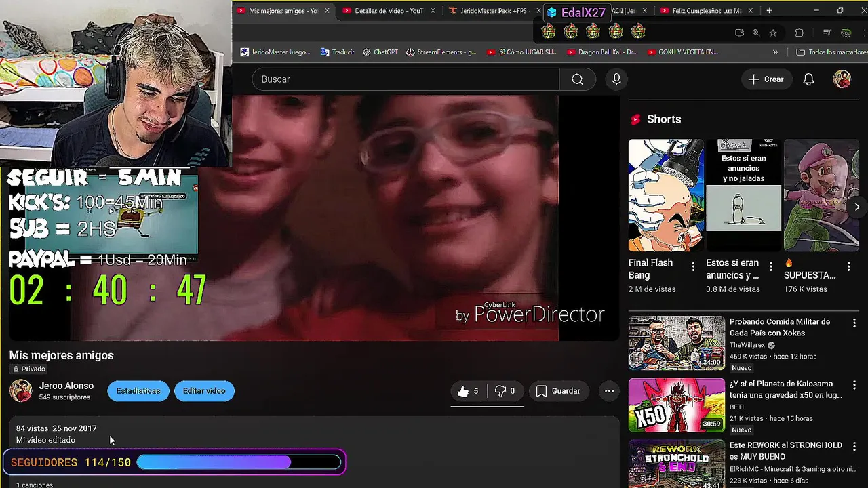Open Probando Comida Militar thumbnail

(x=676, y=343)
